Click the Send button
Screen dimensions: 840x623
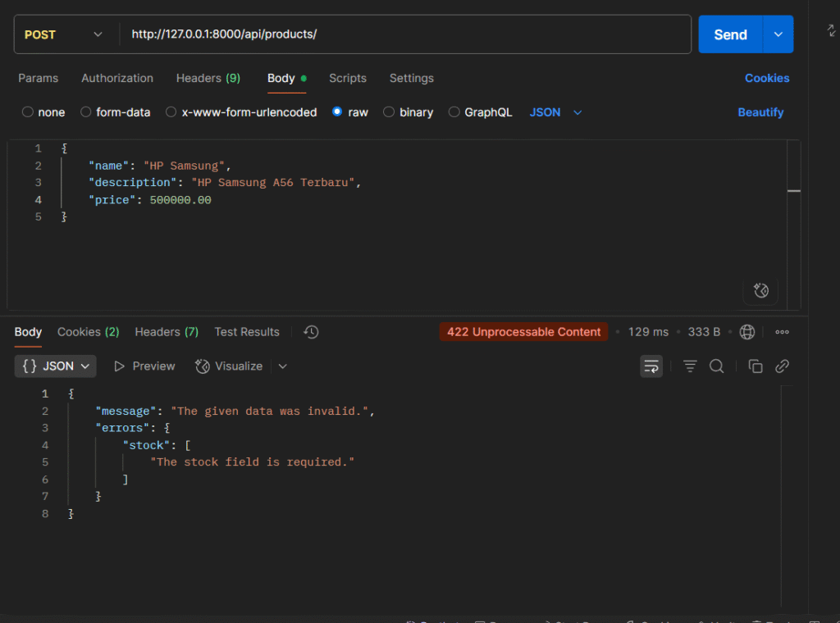click(730, 34)
